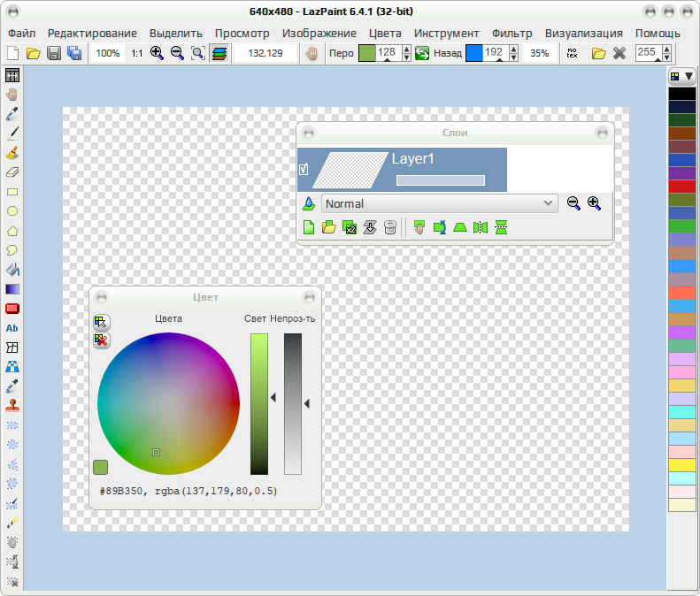Select the rectangular selection tool

[x=12, y=425]
